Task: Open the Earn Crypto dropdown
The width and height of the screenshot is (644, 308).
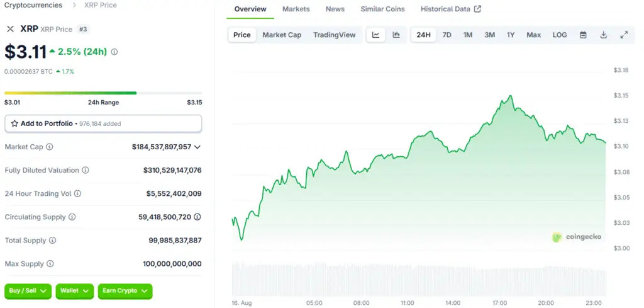Action: (125, 291)
